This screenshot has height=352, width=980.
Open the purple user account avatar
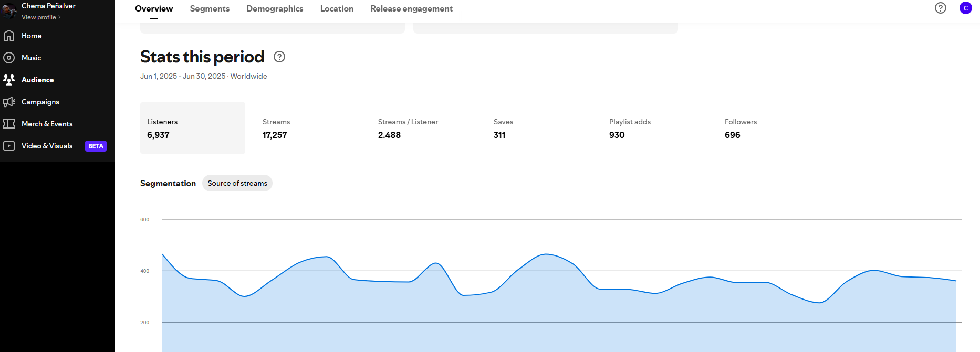pos(965,8)
